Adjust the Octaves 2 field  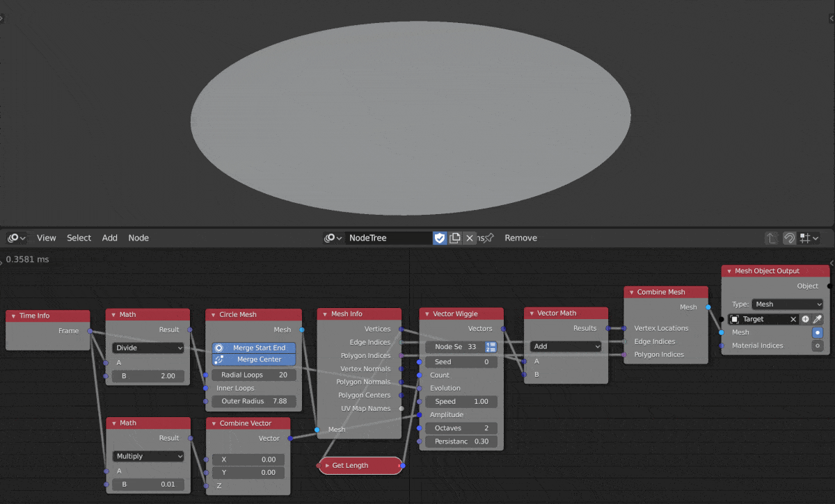click(x=461, y=428)
